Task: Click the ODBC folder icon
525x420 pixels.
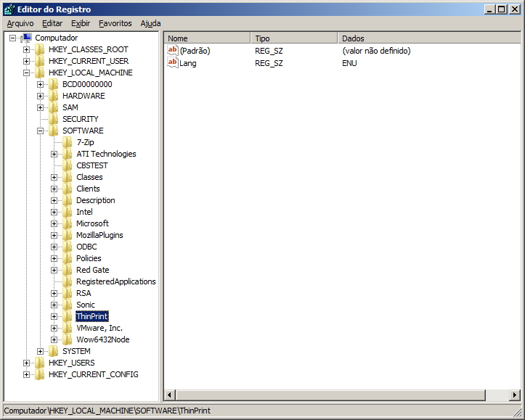Action: point(67,247)
